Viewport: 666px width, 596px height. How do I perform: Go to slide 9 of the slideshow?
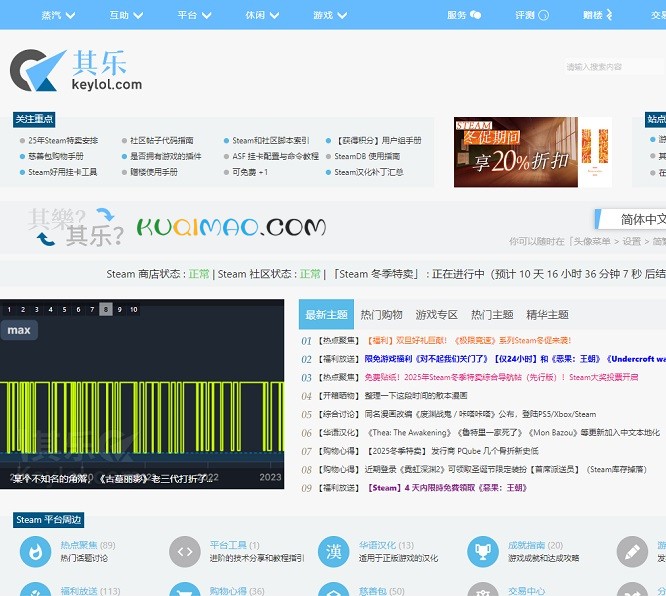[x=120, y=309]
